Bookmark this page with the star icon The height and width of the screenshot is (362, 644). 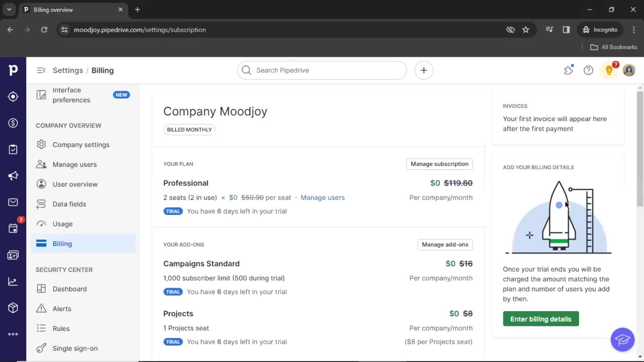click(x=526, y=30)
